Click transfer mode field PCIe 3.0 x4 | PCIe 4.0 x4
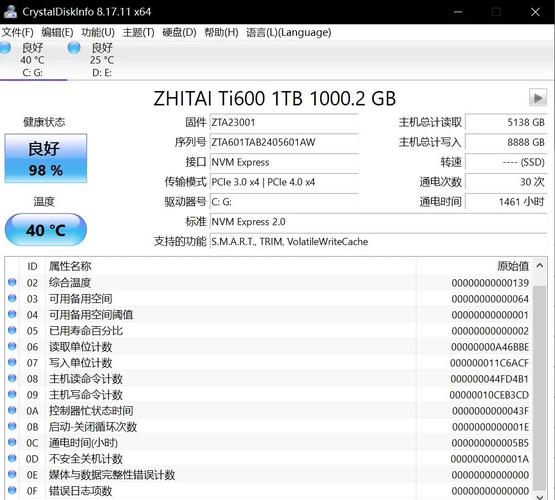Screen dimensions: 555x500 (x=284, y=182)
